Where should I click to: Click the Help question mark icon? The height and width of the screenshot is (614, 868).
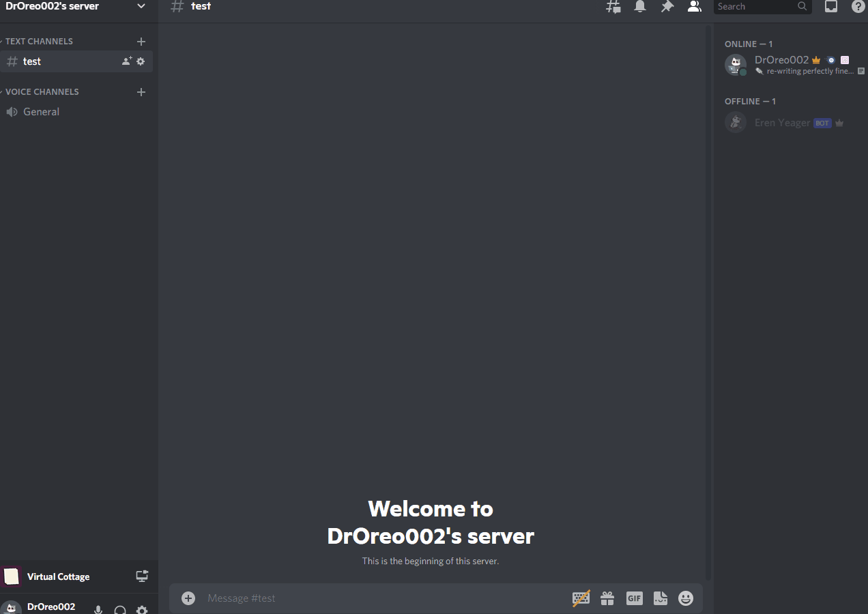[x=858, y=7]
